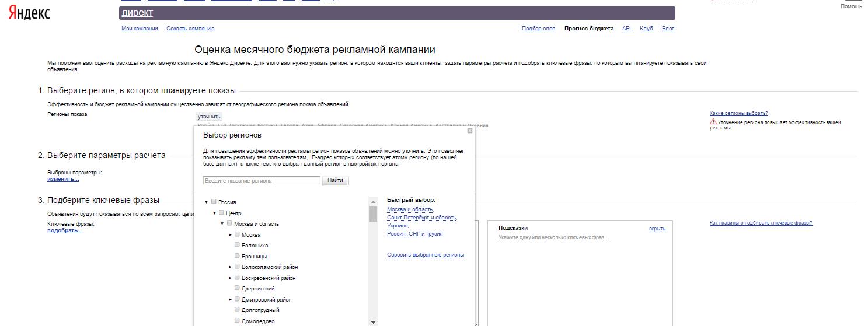This screenshot has width=868, height=326.
Task: Open the Блог menu link
Action: (x=668, y=29)
